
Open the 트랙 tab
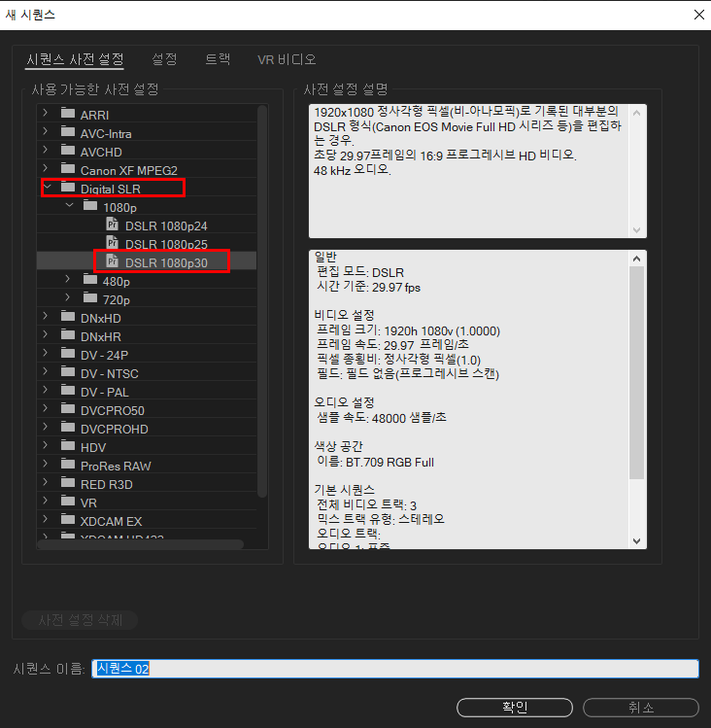218,59
